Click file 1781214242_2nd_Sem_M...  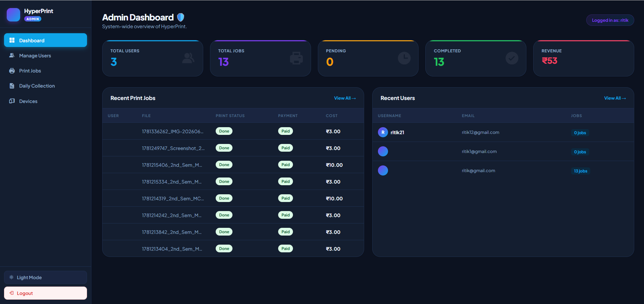[x=172, y=215]
